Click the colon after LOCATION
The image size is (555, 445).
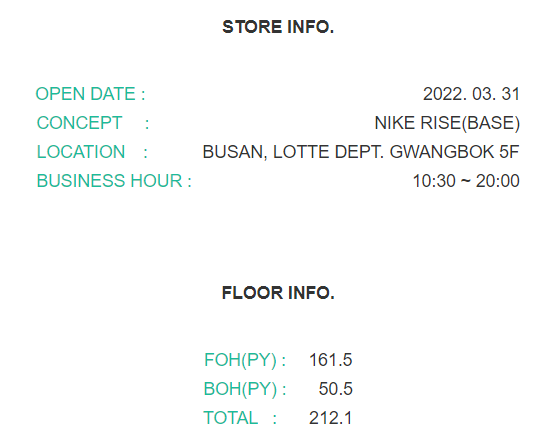[145, 153]
